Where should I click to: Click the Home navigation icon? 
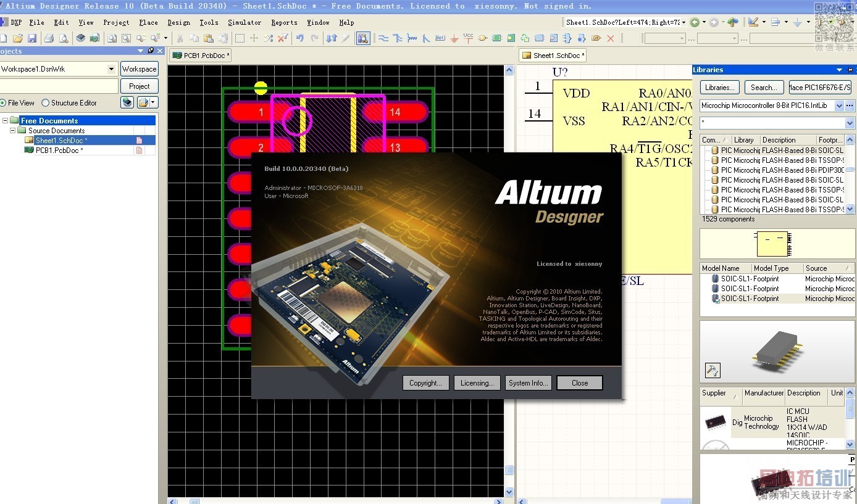click(733, 22)
